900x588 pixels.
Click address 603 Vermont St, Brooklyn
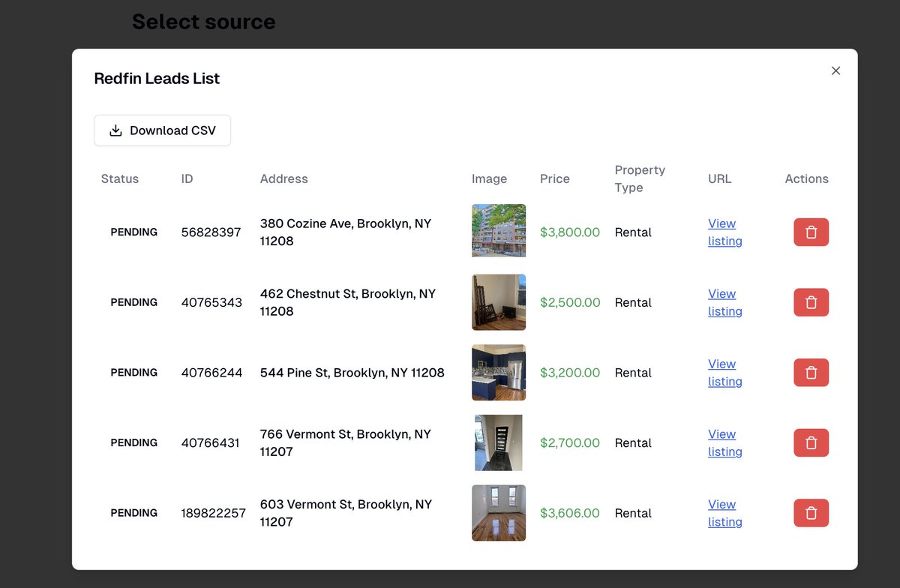point(346,513)
